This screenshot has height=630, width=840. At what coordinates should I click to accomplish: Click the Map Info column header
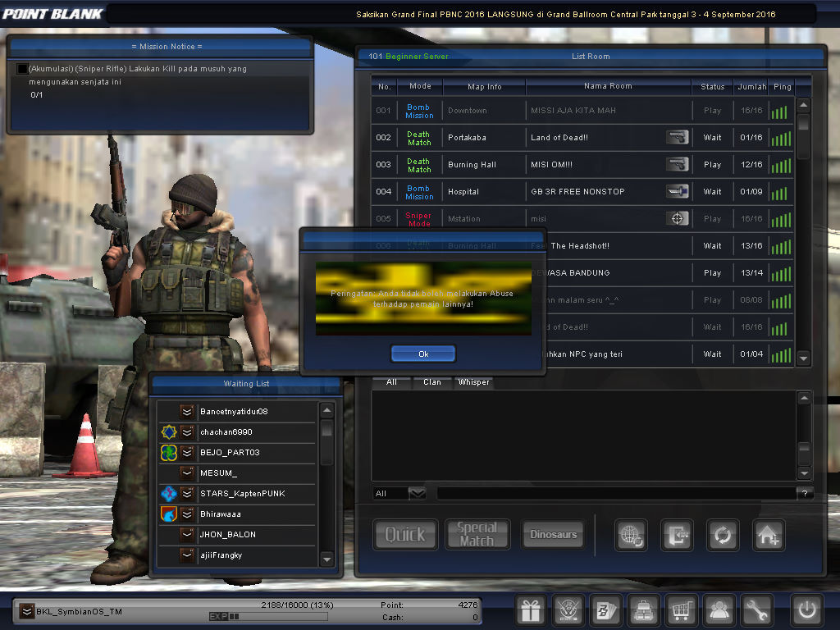pos(485,86)
